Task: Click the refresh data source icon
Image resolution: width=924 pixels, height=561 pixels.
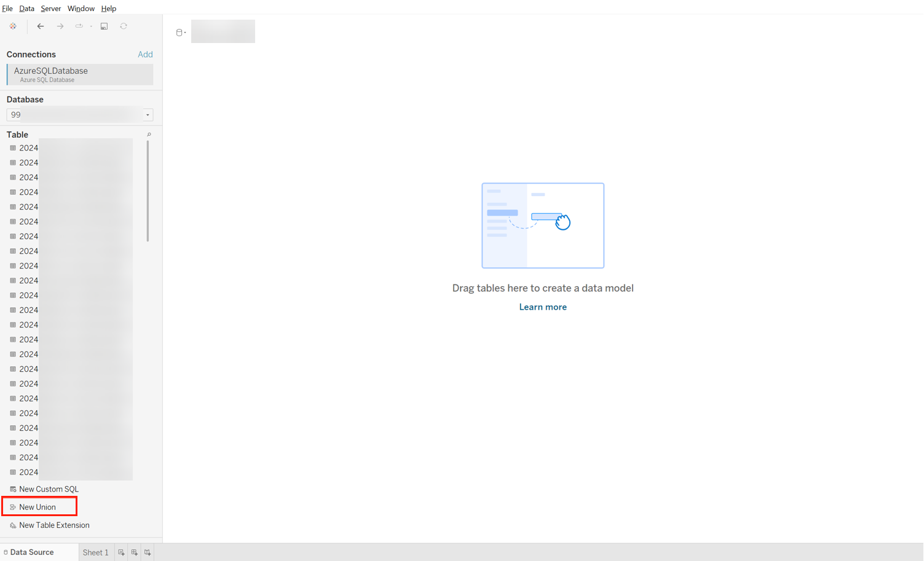Action: point(124,26)
